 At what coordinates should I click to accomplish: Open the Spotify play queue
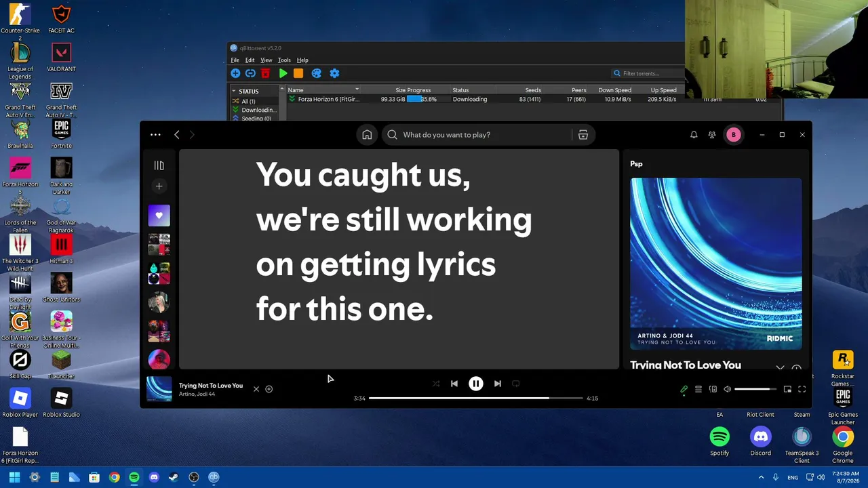point(698,389)
